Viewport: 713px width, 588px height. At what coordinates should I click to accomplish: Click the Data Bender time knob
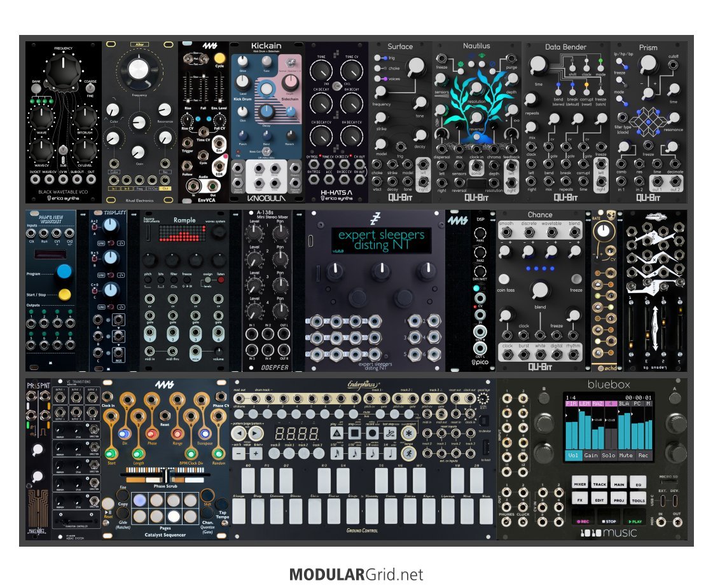coord(537,65)
